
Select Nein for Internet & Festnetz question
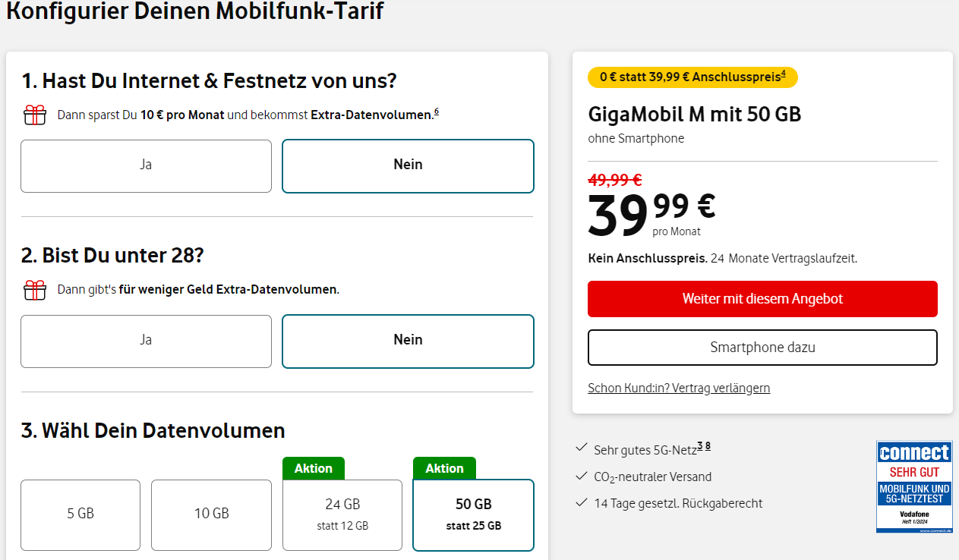408,165
